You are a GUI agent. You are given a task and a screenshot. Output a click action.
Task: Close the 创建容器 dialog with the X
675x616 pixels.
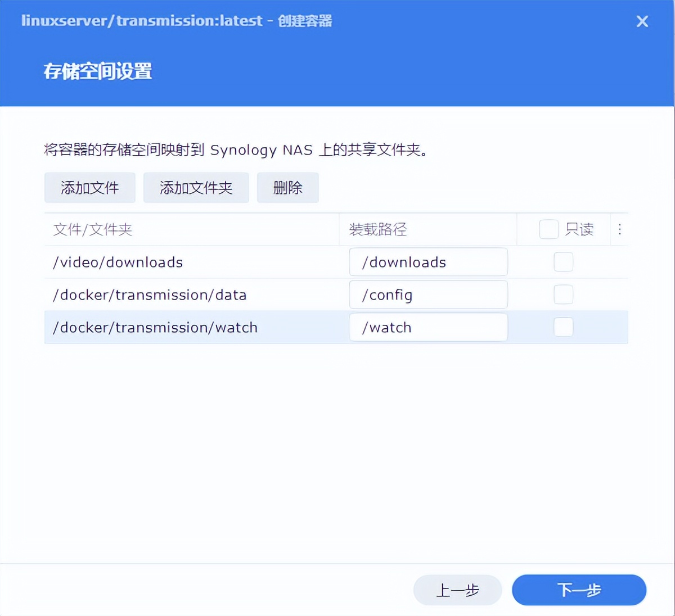(x=642, y=21)
